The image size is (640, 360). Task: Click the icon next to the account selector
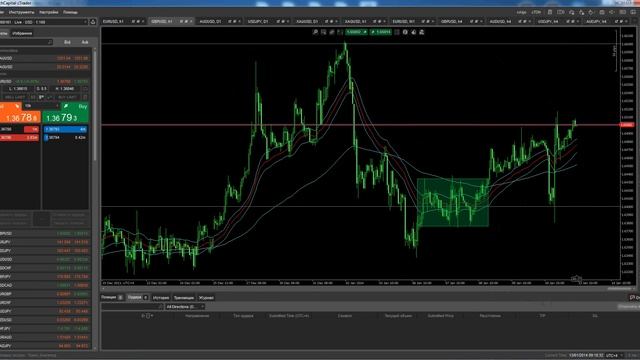pos(93,22)
